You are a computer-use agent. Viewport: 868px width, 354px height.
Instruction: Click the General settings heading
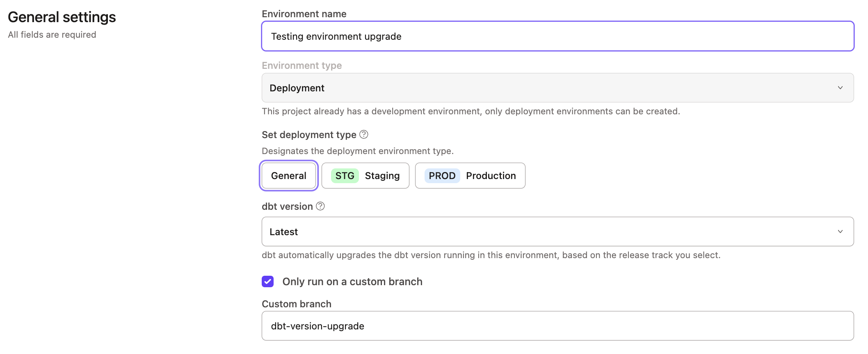pyautogui.click(x=62, y=17)
